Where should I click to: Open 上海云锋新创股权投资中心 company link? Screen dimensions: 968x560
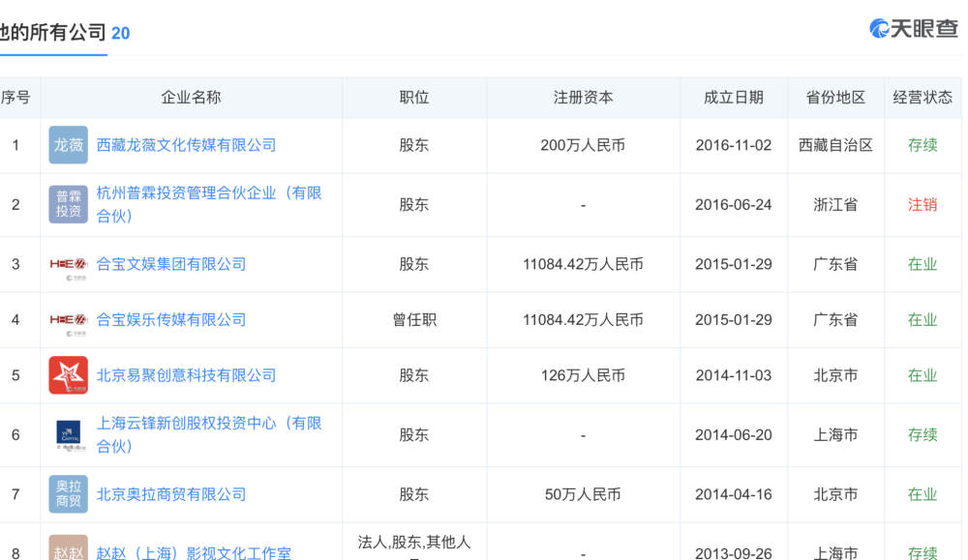pyautogui.click(x=209, y=435)
